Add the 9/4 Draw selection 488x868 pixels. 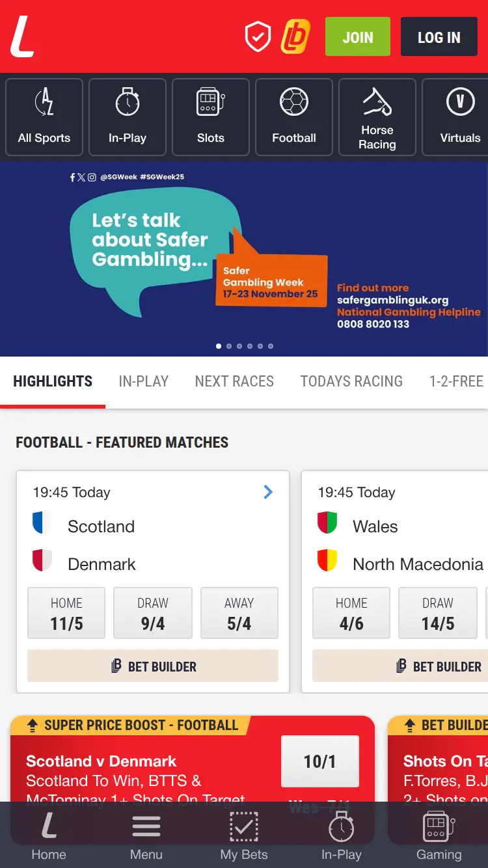tap(152, 612)
